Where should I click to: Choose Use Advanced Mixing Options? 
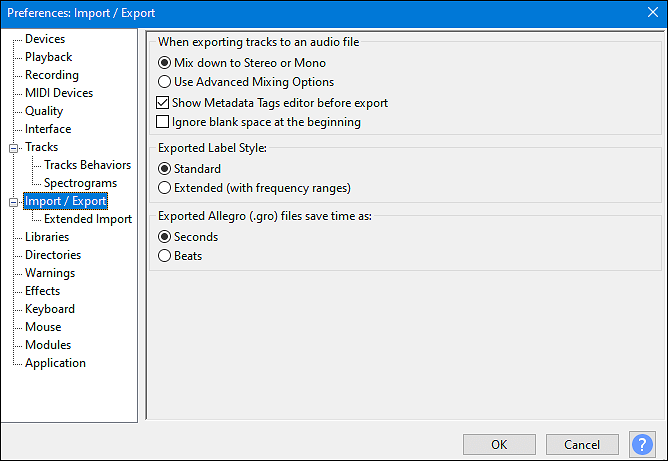(164, 82)
